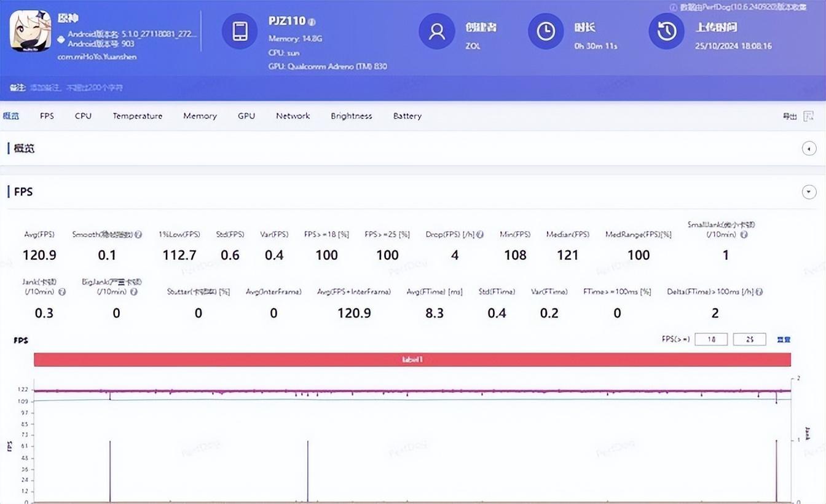Click the 重置 reset link by FPS thresholds
The height and width of the screenshot is (504, 826).
(x=784, y=339)
